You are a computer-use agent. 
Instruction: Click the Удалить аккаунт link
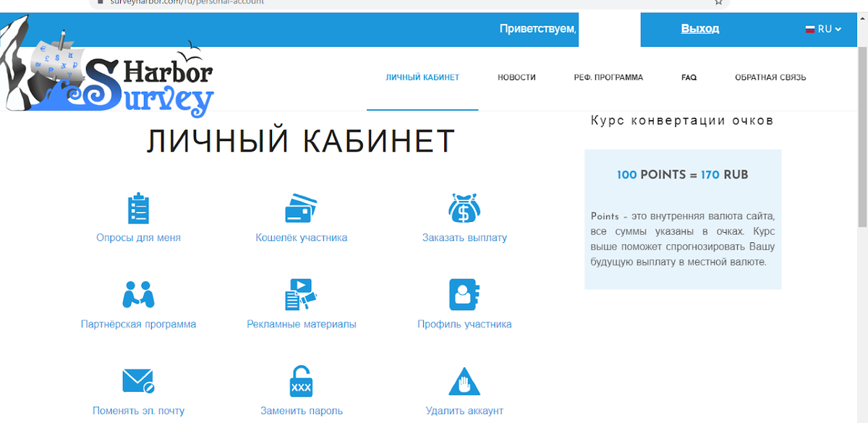click(x=464, y=411)
